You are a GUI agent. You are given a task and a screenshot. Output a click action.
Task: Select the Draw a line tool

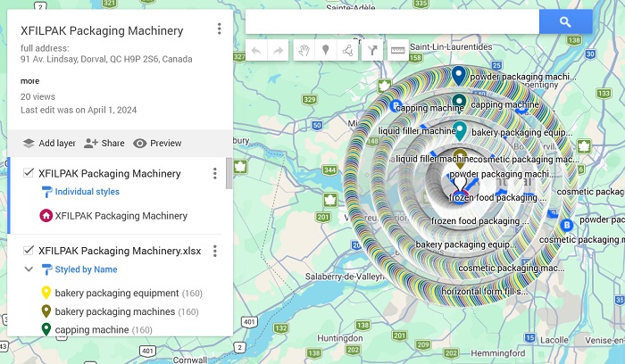click(x=347, y=51)
